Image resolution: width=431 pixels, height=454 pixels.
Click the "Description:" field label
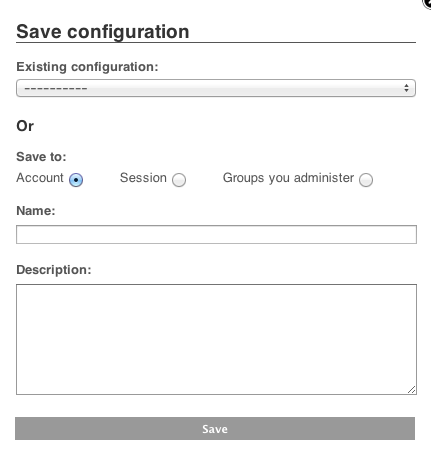[x=54, y=270]
